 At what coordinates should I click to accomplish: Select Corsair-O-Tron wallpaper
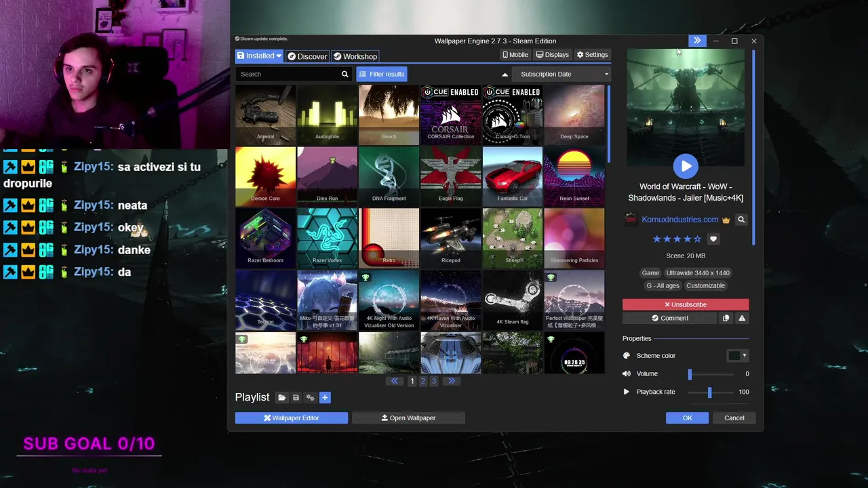[512, 115]
